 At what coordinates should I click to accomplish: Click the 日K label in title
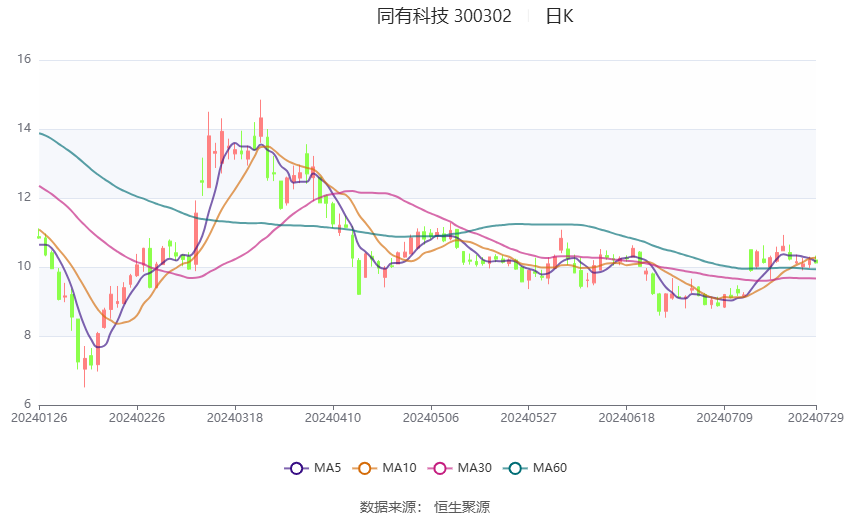click(x=559, y=16)
